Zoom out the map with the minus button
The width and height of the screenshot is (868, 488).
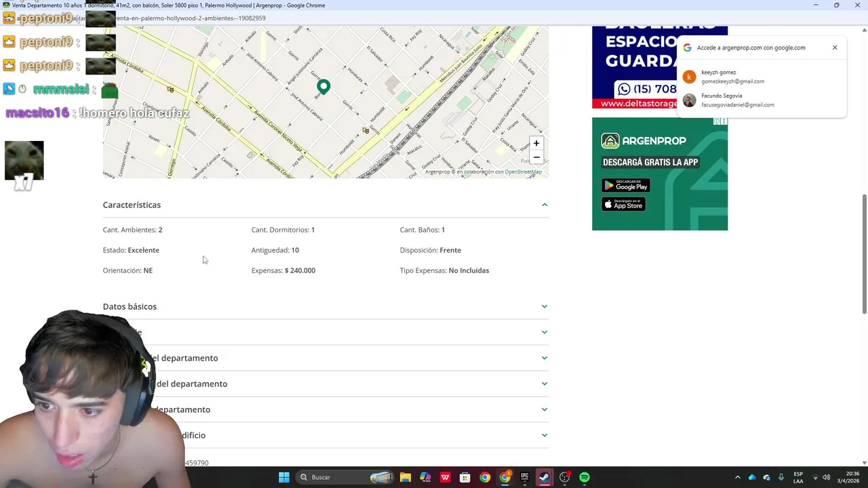point(536,157)
